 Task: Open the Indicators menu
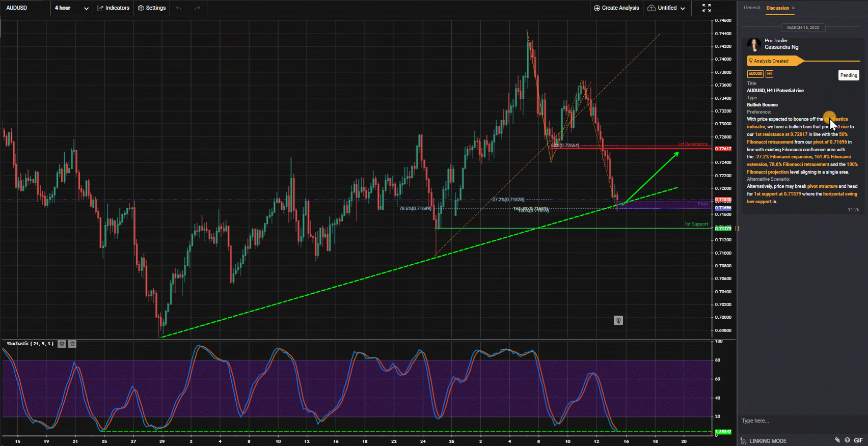114,8
